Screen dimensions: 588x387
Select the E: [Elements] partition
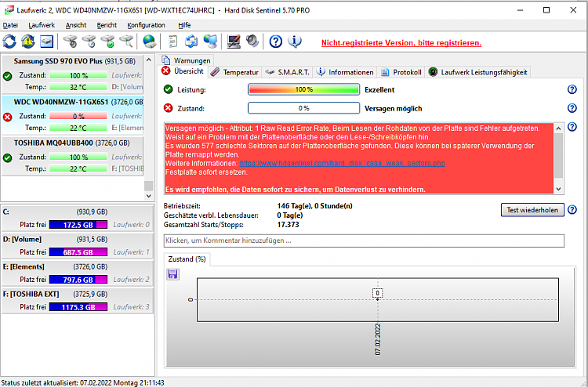tap(78, 273)
